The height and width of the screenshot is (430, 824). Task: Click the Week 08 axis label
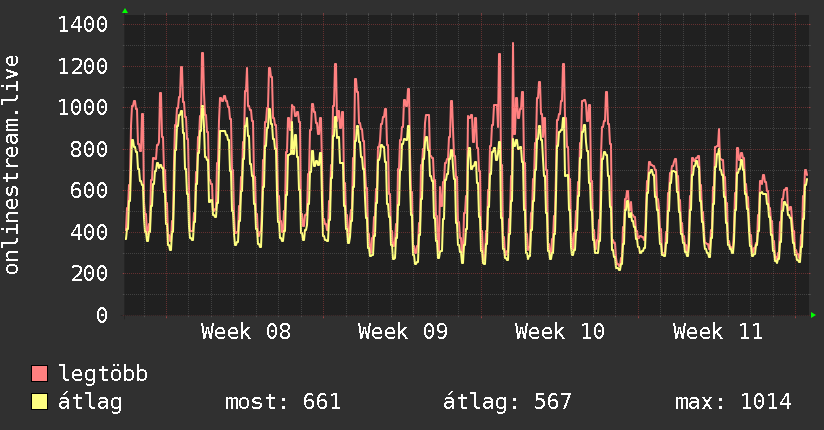(x=245, y=332)
